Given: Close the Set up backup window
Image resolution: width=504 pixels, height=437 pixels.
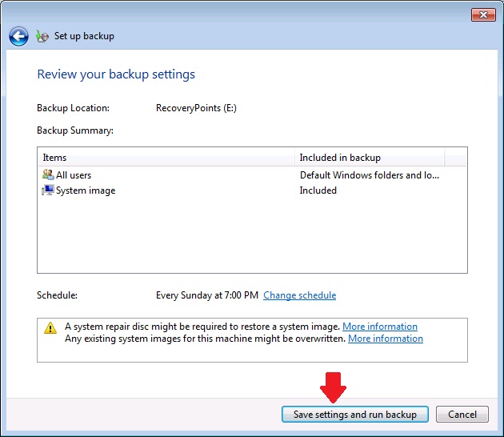Looking at the screenshot, I should click(x=482, y=14).
